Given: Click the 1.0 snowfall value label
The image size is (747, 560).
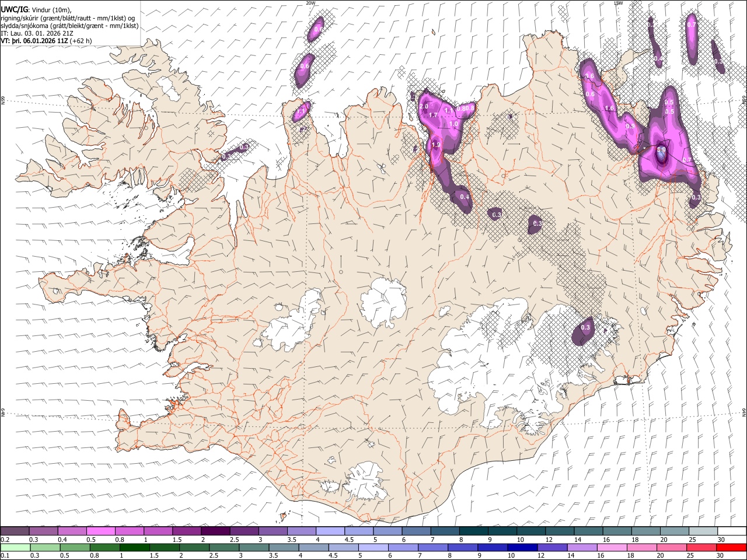Looking at the screenshot, I should tap(453, 124).
